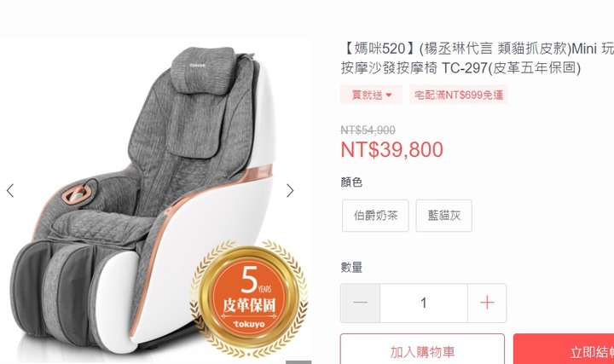614x364 pixels.
Task: Click the 顏色 section label
Action: pyautogui.click(x=351, y=182)
